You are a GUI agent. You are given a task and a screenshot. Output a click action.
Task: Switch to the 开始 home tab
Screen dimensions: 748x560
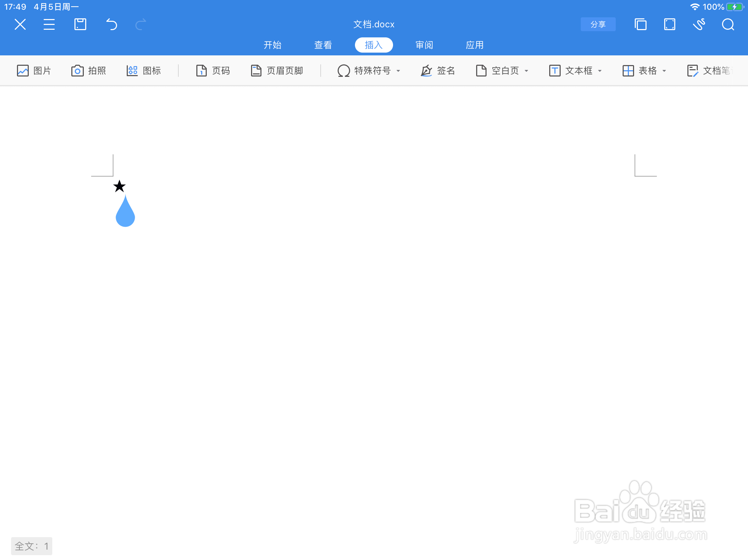tap(273, 45)
